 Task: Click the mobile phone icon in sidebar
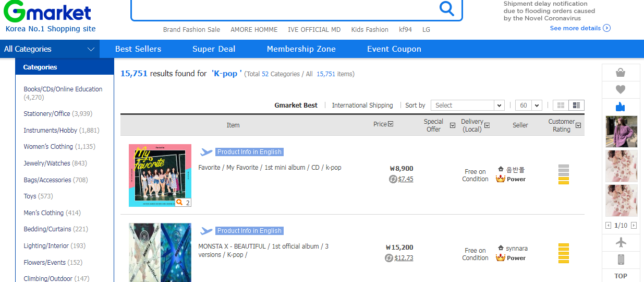coord(620,260)
